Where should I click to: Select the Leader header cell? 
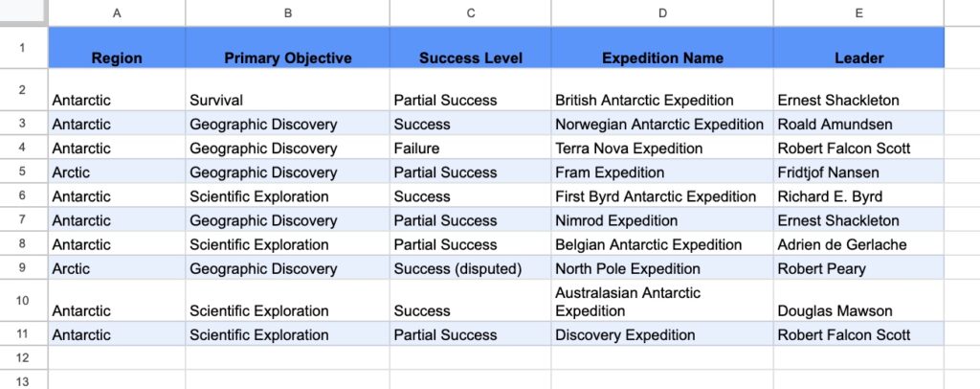point(858,57)
